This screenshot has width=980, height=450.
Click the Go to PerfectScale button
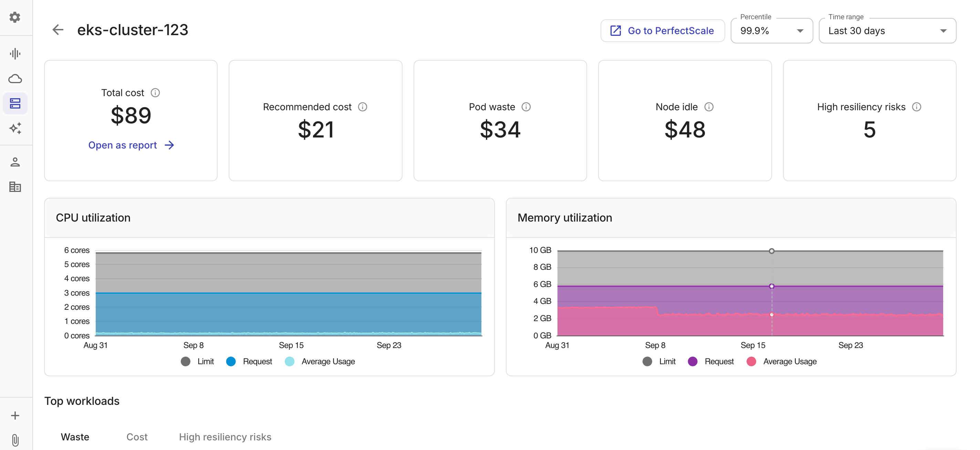(662, 30)
